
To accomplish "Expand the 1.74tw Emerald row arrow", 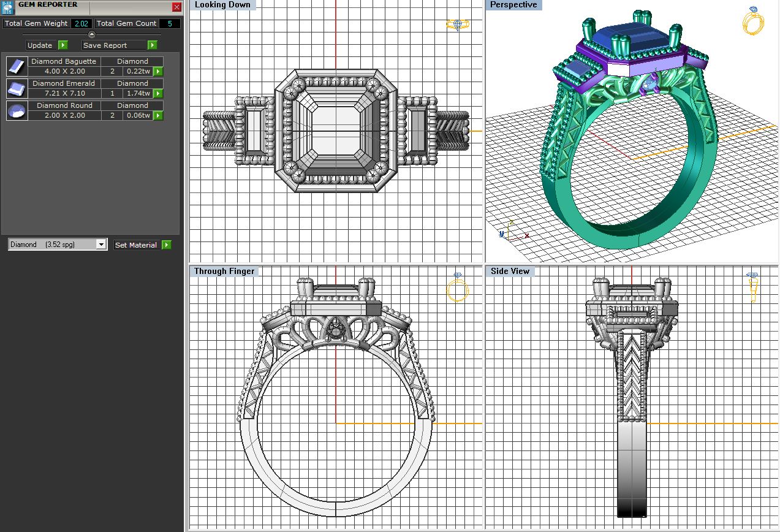I will point(158,93).
